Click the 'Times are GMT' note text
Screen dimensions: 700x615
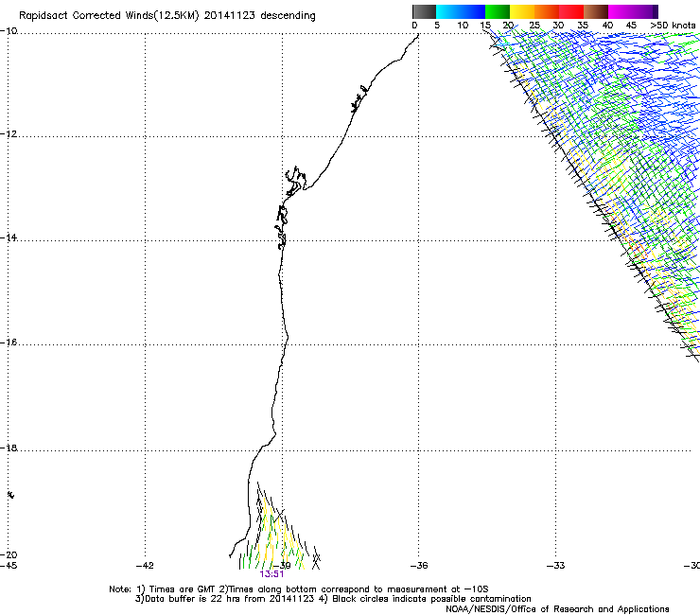click(183, 589)
